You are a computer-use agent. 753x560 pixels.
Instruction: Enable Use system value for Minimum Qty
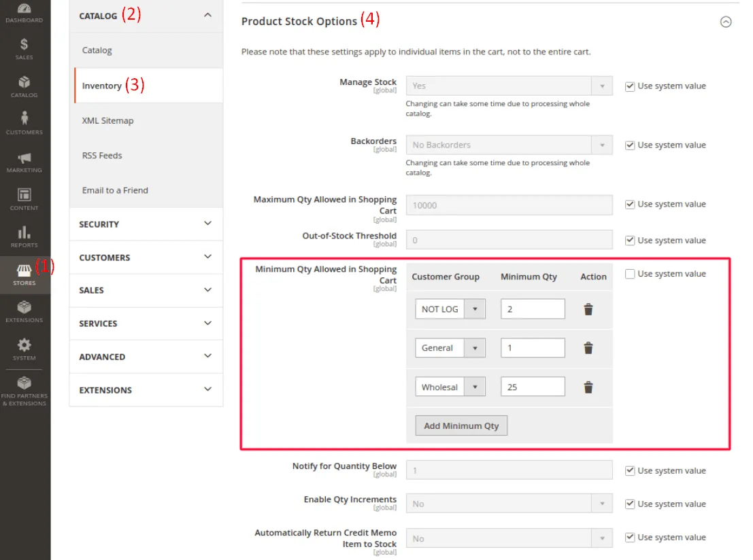click(630, 274)
